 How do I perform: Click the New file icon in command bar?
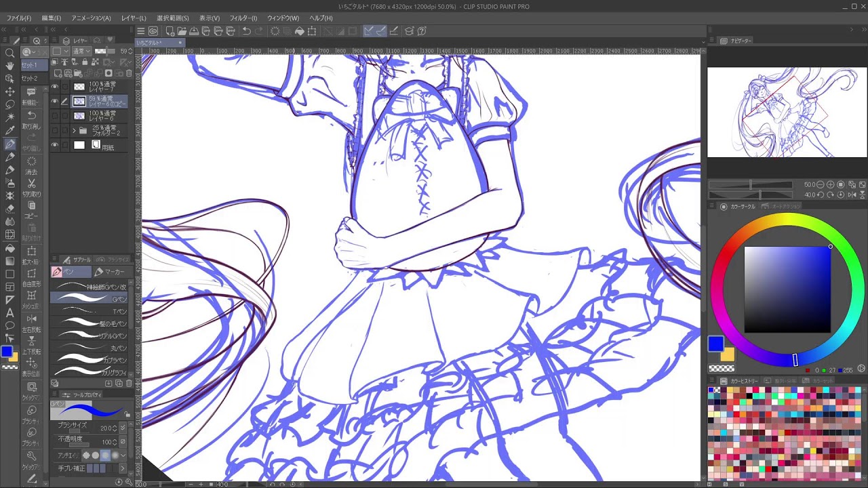[170, 31]
